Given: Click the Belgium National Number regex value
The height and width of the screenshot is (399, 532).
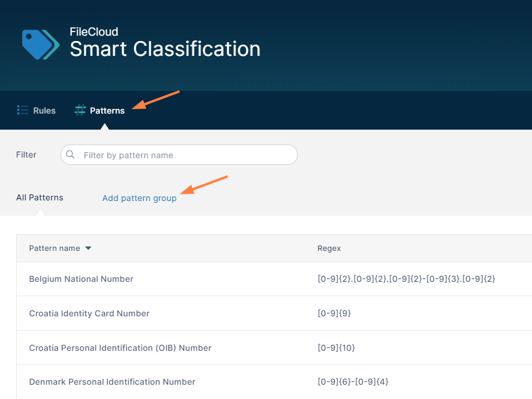Looking at the screenshot, I should 406,279.
